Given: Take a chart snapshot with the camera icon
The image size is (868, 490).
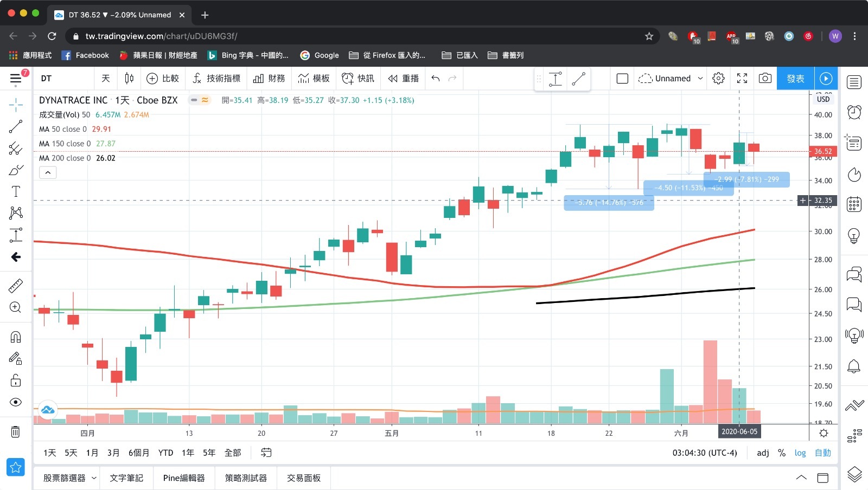Looking at the screenshot, I should [765, 78].
